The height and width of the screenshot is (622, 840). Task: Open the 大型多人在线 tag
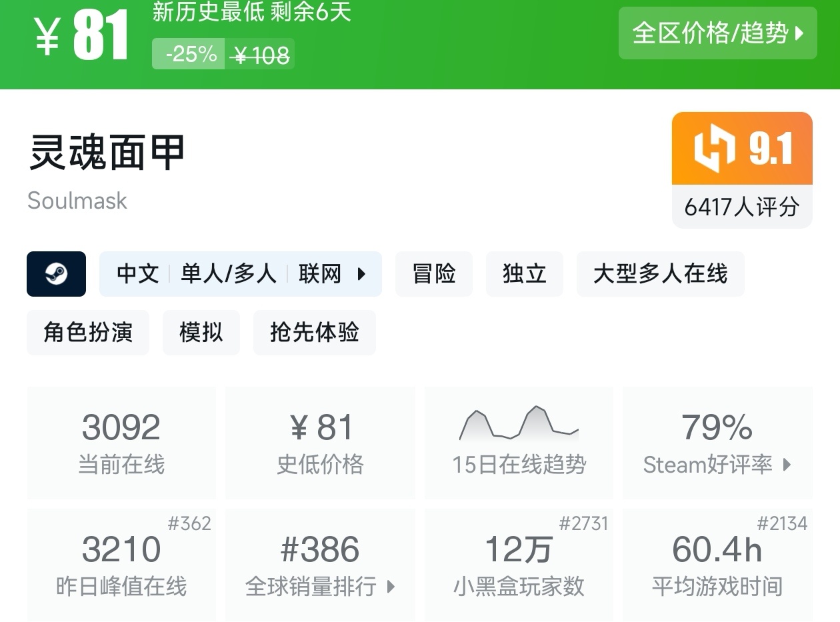coord(660,274)
